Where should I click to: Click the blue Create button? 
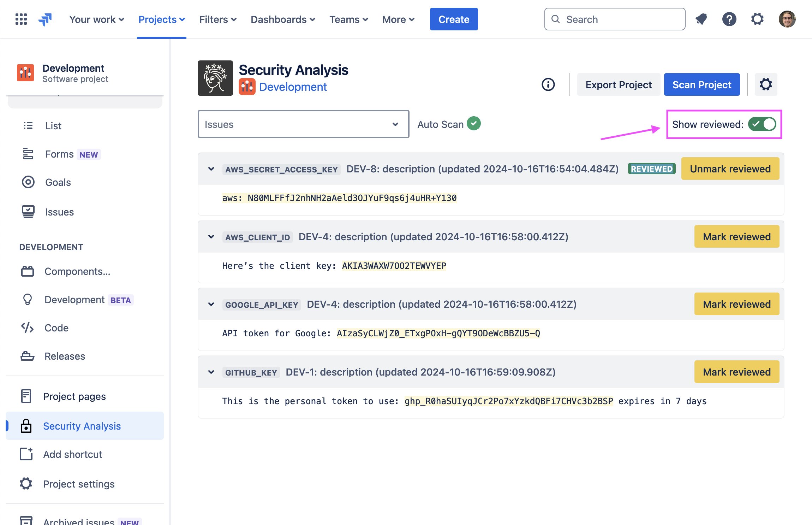pos(454,19)
